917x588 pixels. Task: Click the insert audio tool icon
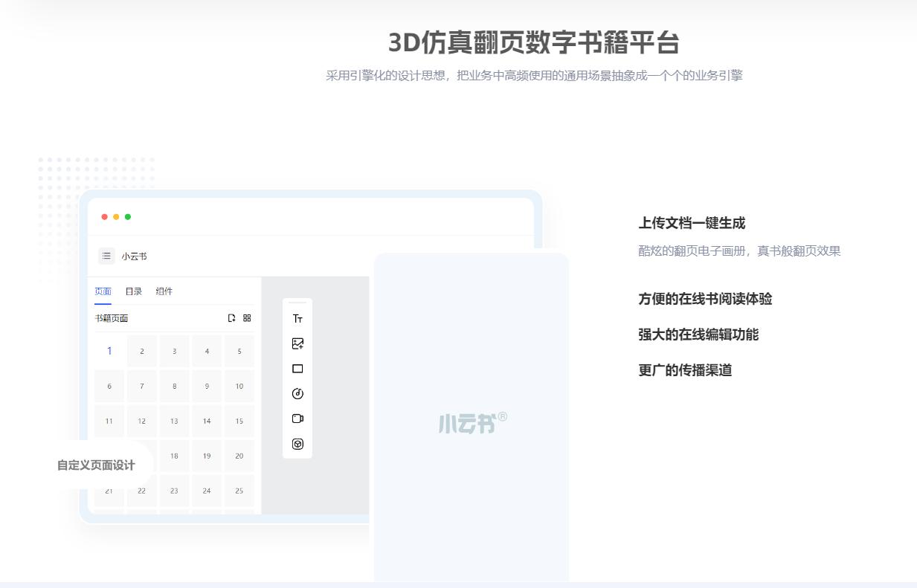[x=297, y=394]
